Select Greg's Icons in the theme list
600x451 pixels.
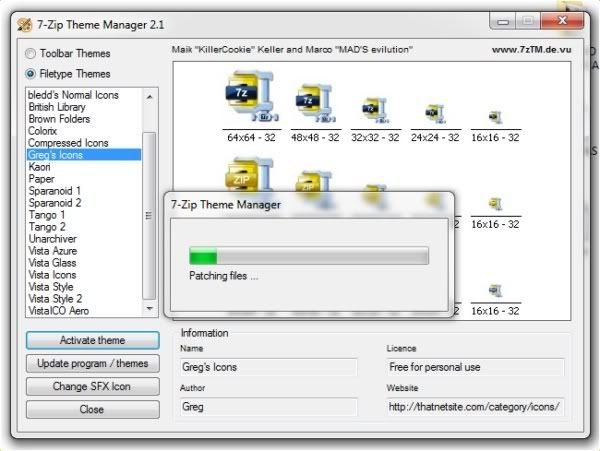coord(84,155)
